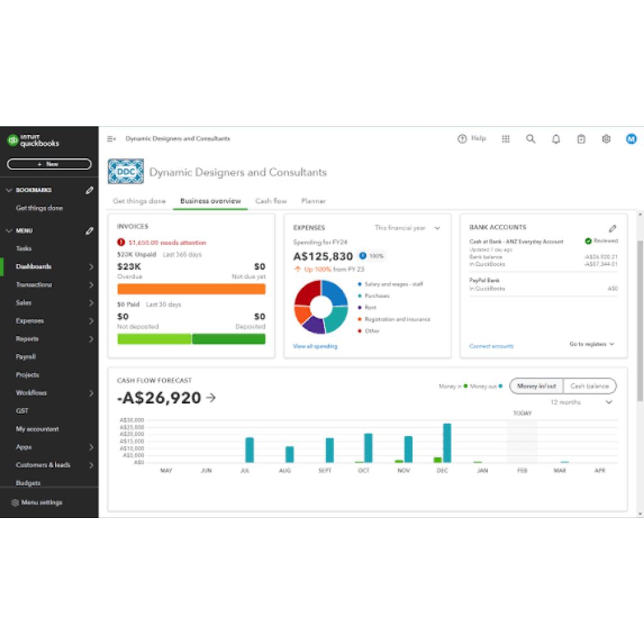Open the View all spending link
This screenshot has width=644, height=644.
(315, 347)
